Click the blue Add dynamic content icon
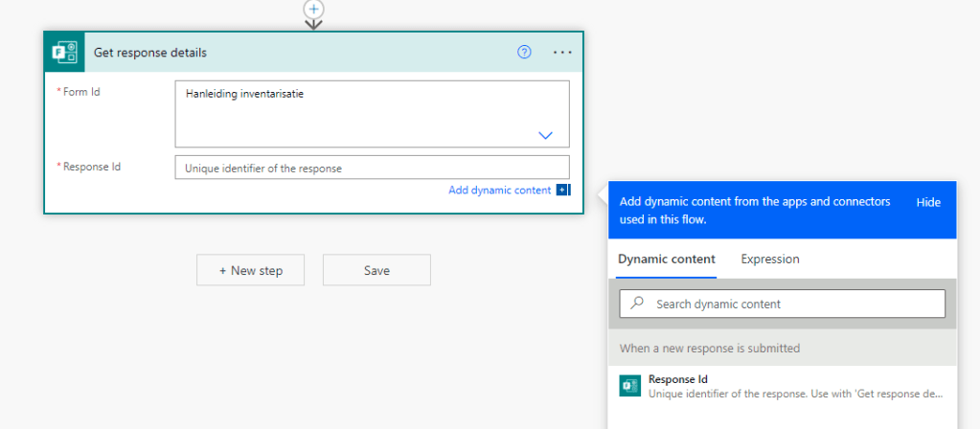Viewport: 980px width, 429px height. pyautogui.click(x=561, y=191)
